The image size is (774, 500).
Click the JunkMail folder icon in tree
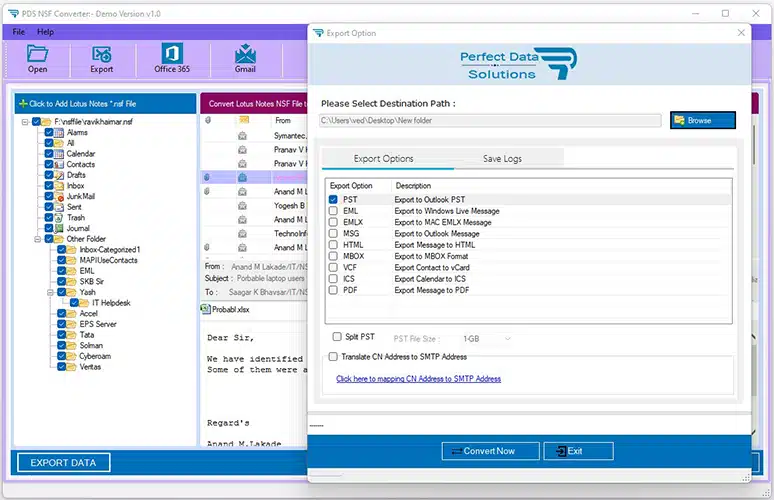59,196
